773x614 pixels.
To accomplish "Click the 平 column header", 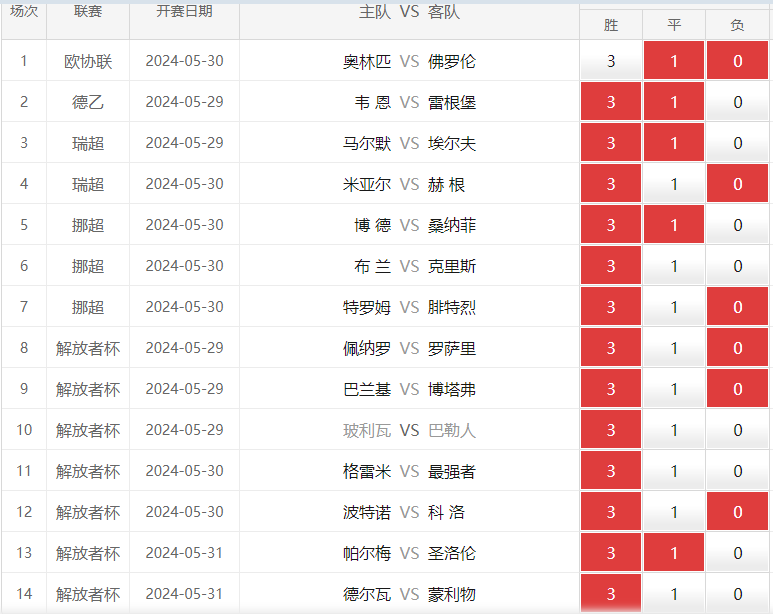I will coord(674,25).
